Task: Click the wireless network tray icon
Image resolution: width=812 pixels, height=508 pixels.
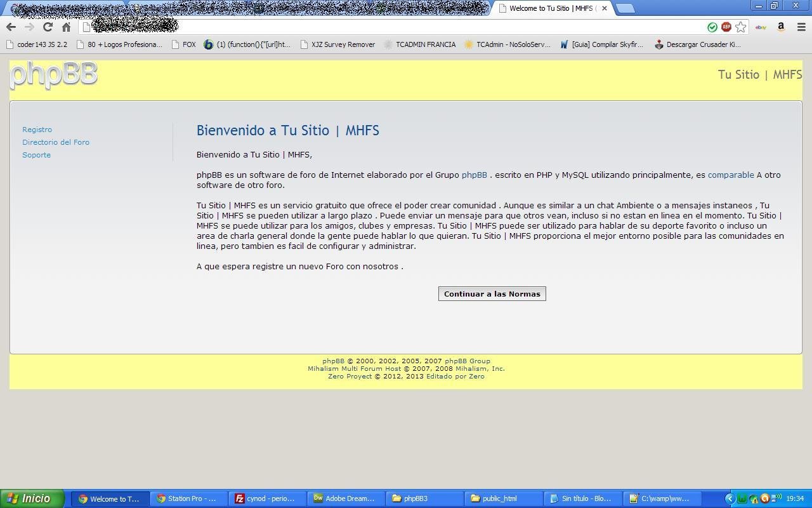Action: (x=776, y=498)
